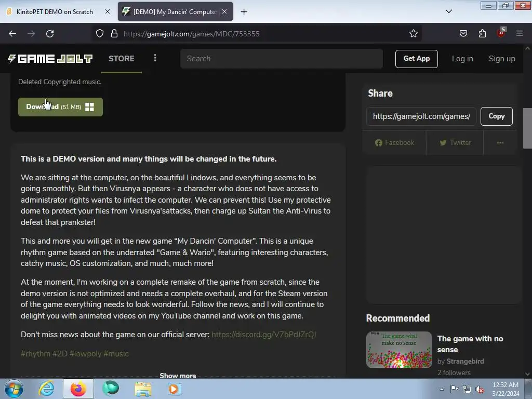Open the discord.gg server invite link
The image size is (532, 399).
point(263,335)
